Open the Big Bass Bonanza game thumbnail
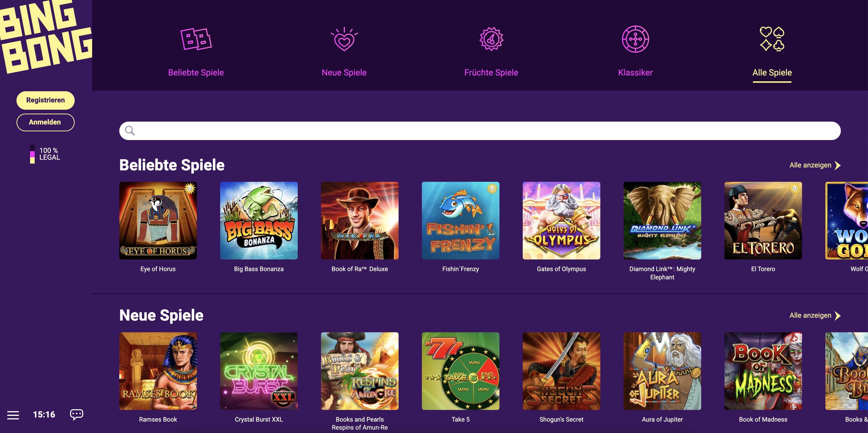The image size is (868, 433). (259, 221)
